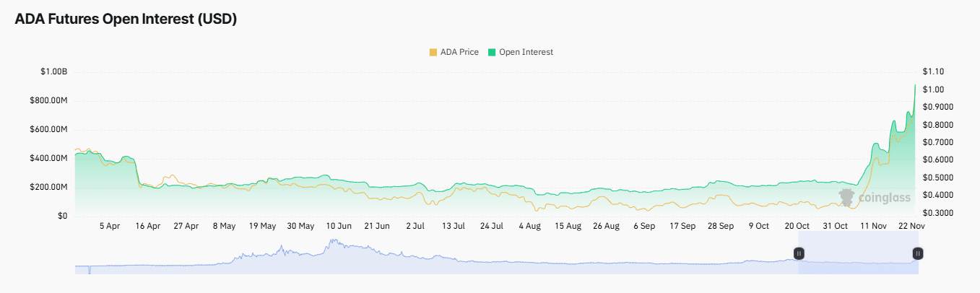Image resolution: width=980 pixels, height=293 pixels.
Task: Click the green Open Interest legend swatch
Action: tap(493, 52)
